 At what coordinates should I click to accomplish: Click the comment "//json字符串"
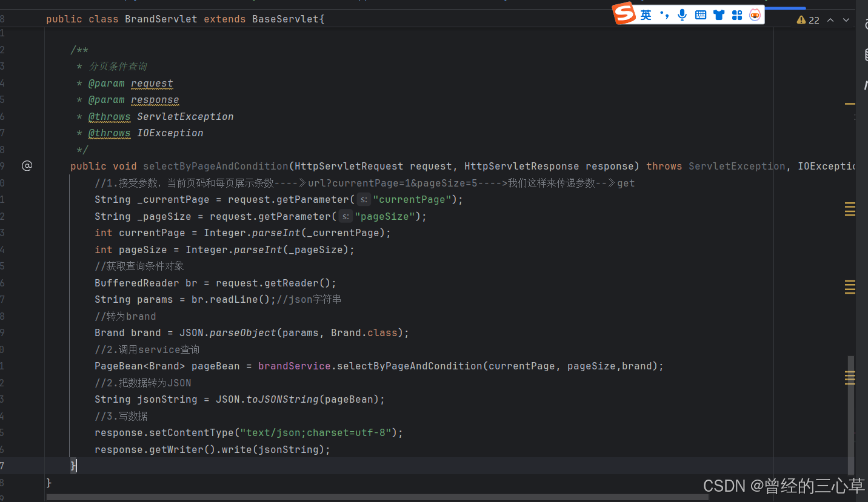point(309,300)
